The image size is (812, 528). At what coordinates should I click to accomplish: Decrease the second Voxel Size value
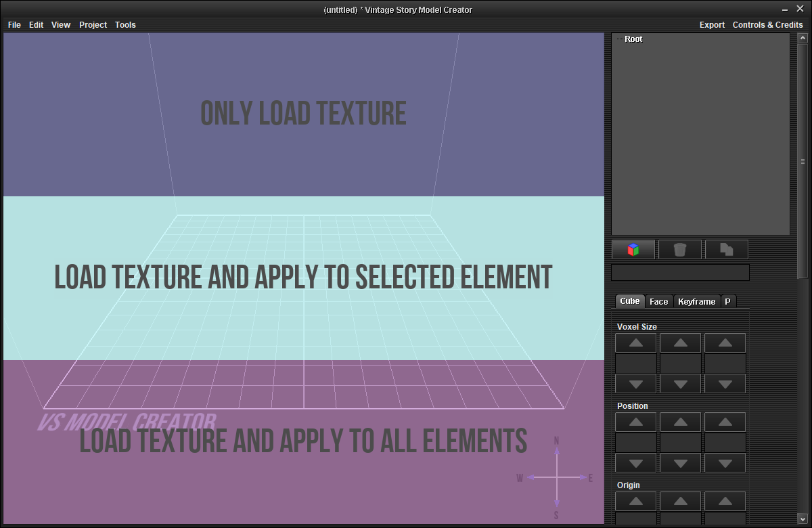click(680, 384)
